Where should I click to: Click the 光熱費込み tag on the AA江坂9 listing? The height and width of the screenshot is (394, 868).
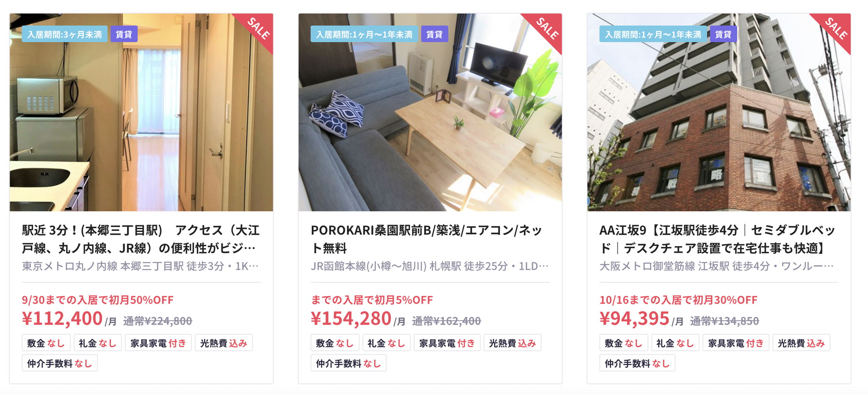pos(801,343)
